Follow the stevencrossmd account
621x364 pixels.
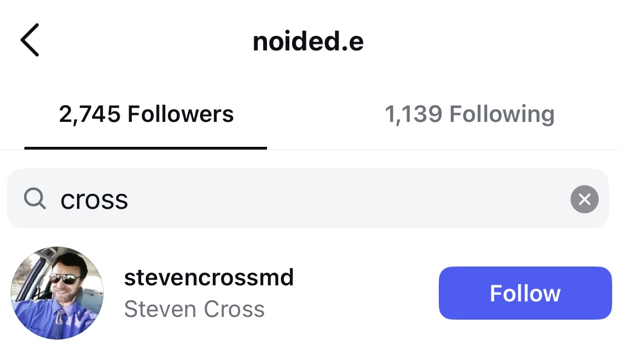tap(525, 293)
